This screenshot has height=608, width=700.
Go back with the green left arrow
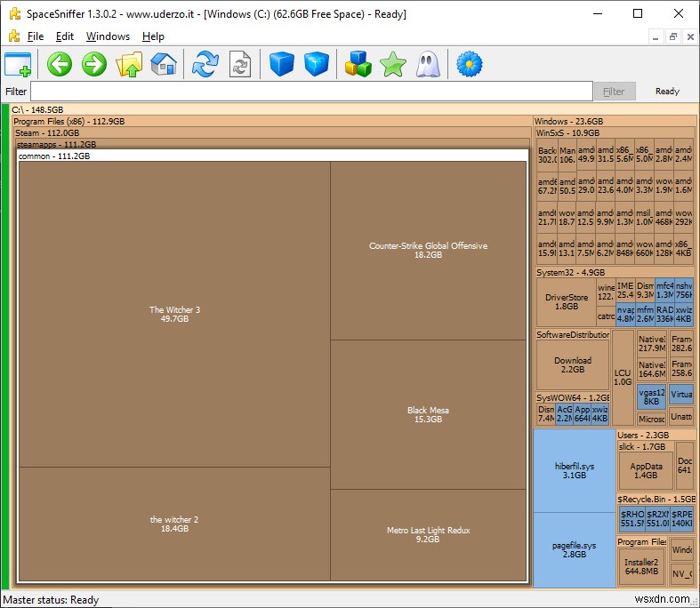[60, 64]
